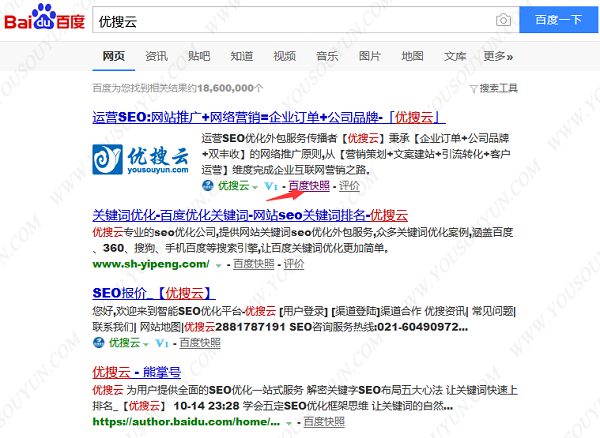Expand dropdown arrow after author.baidu.com URL

click(289, 423)
